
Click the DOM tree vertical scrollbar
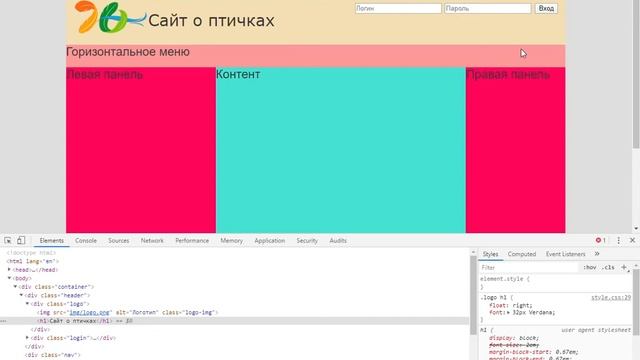(473, 296)
